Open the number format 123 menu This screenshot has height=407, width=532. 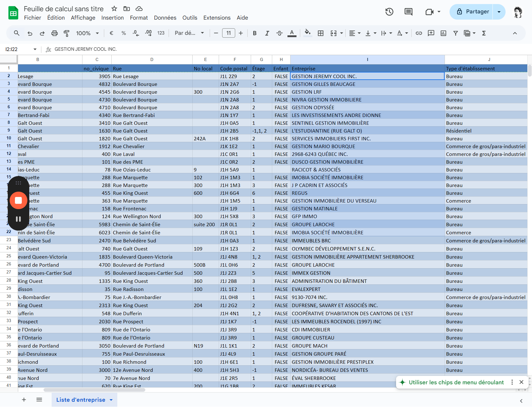point(161,33)
